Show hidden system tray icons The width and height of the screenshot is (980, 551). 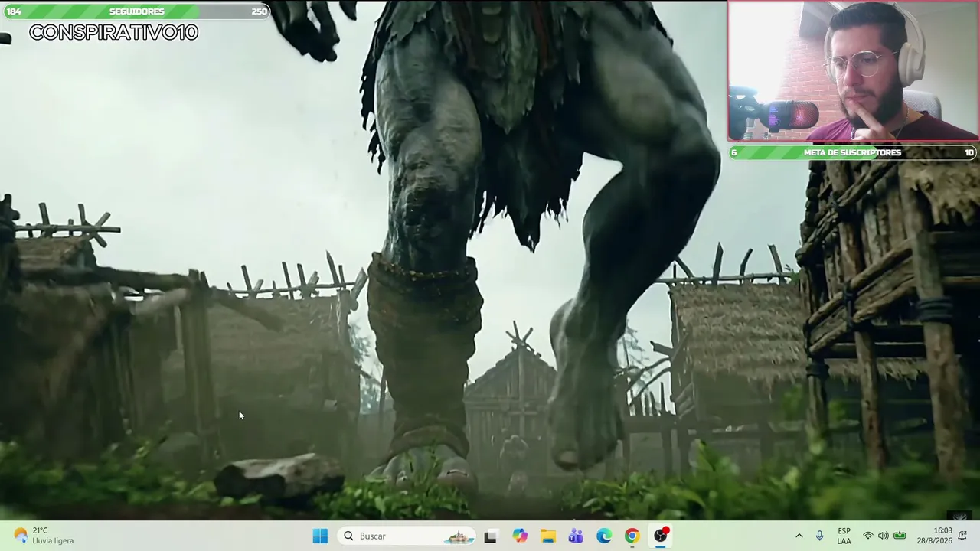coord(799,536)
